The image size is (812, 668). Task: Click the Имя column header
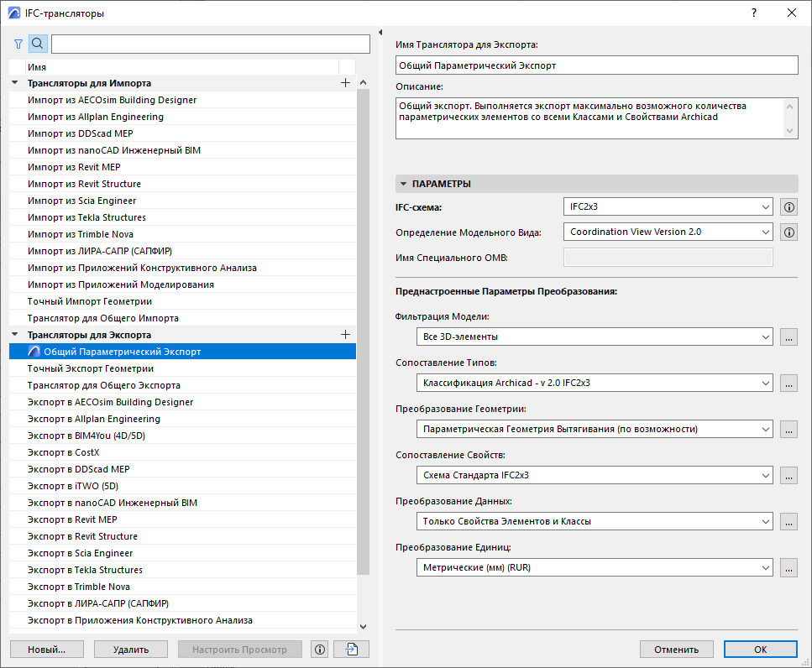pyautogui.click(x=182, y=67)
